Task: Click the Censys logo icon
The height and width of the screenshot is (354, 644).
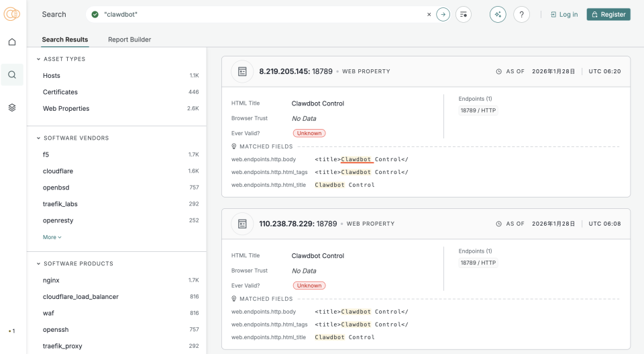Action: tap(12, 14)
